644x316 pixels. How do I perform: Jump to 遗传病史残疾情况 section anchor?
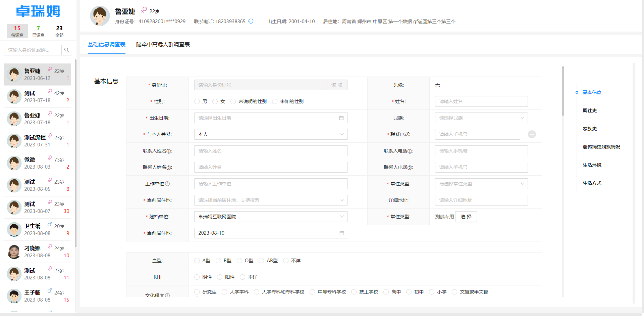click(601, 147)
